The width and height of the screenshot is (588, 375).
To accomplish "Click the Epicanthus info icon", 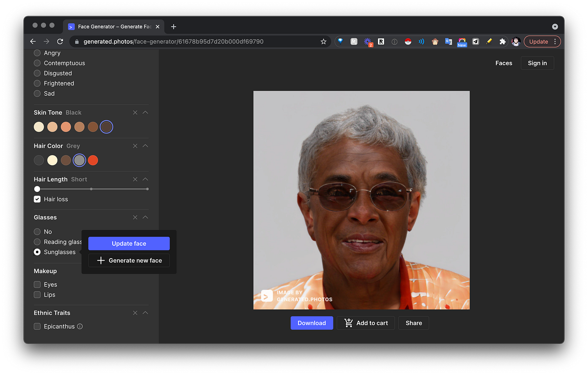I will (x=80, y=327).
